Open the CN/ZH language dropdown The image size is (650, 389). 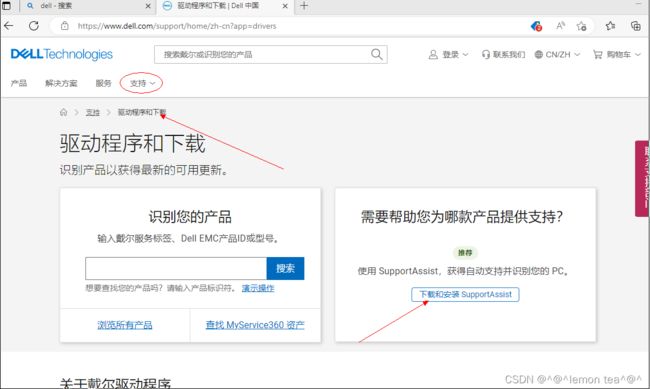(557, 54)
